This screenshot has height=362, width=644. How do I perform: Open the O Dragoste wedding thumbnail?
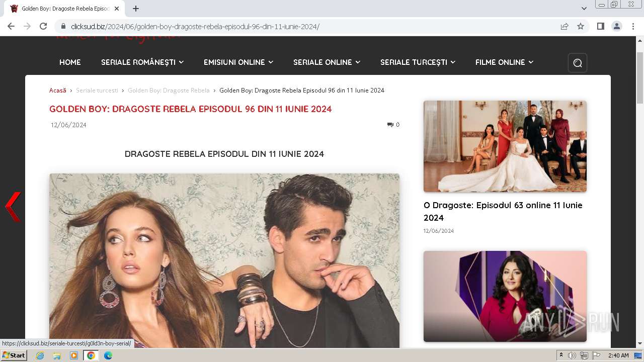point(505,146)
